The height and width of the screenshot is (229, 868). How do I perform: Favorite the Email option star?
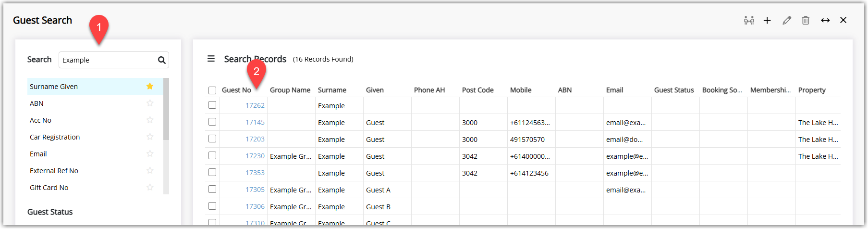150,153
